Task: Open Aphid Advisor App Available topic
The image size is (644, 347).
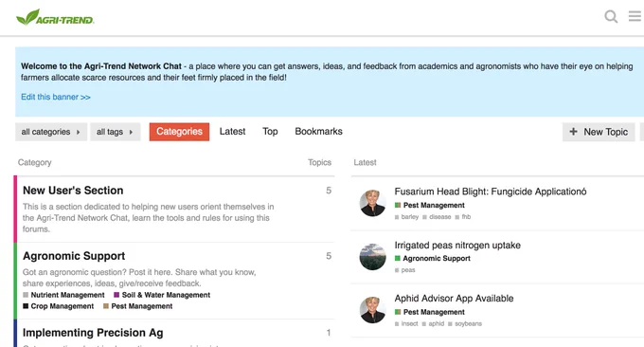Action: [454, 299]
